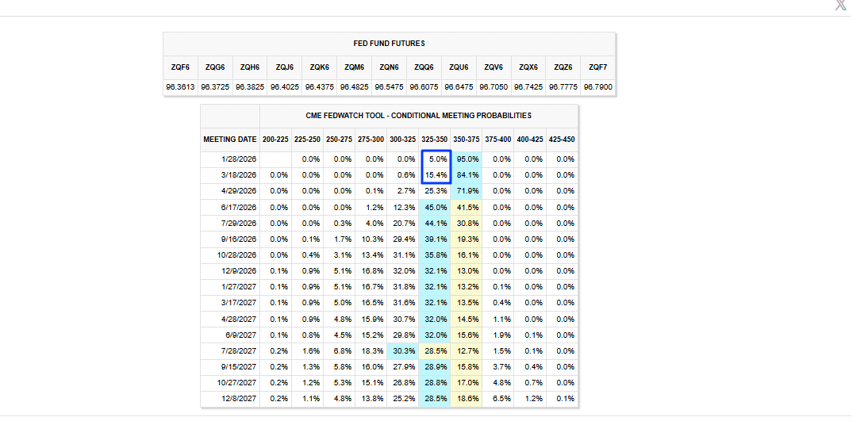868x421 pixels.
Task: Click the 96.3613 futures price value
Action: coord(180,86)
